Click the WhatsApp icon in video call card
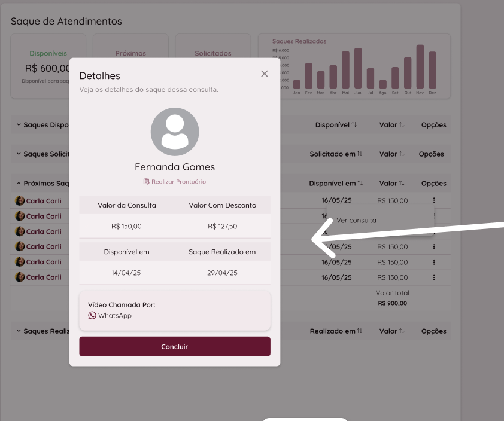This screenshot has height=421, width=504. click(x=92, y=315)
